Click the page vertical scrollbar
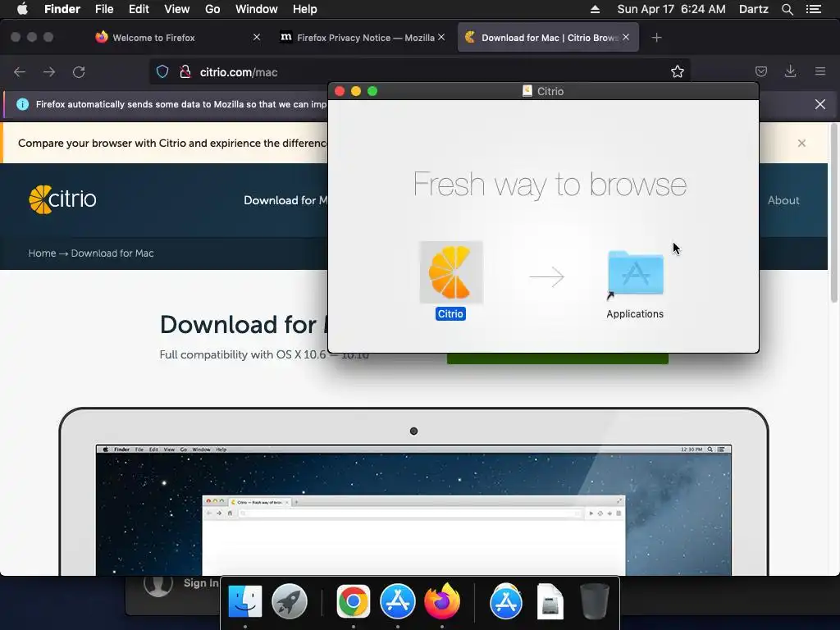The width and height of the screenshot is (840, 630). coord(833,212)
